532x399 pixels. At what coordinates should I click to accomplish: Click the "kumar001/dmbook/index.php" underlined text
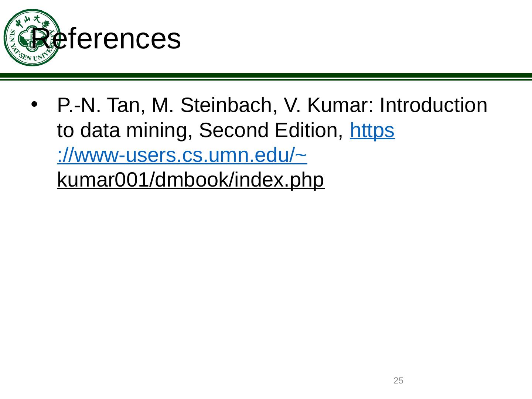(x=191, y=180)
